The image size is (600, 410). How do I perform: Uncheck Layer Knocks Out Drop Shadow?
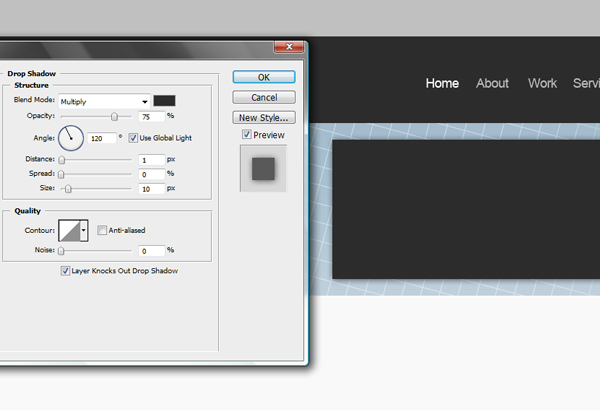click(65, 271)
